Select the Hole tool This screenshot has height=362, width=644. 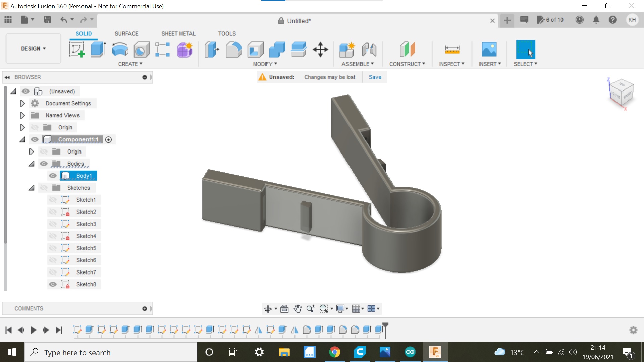[141, 49]
